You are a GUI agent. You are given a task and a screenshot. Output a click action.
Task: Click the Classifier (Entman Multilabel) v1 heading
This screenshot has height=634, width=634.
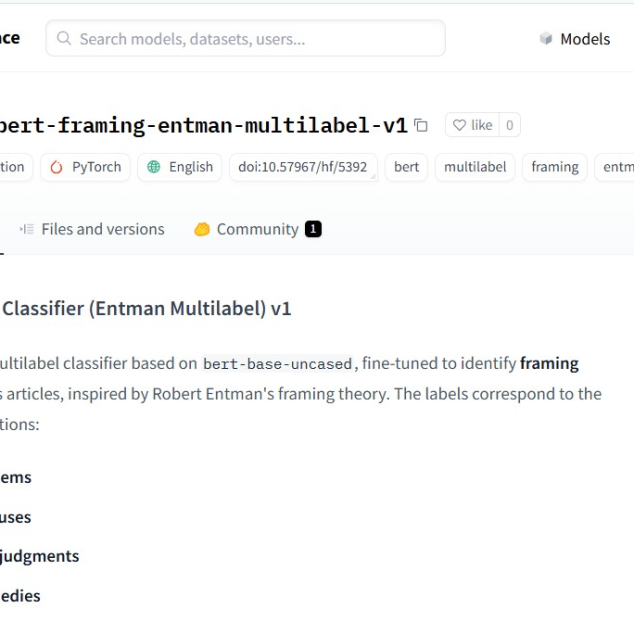pos(146,308)
